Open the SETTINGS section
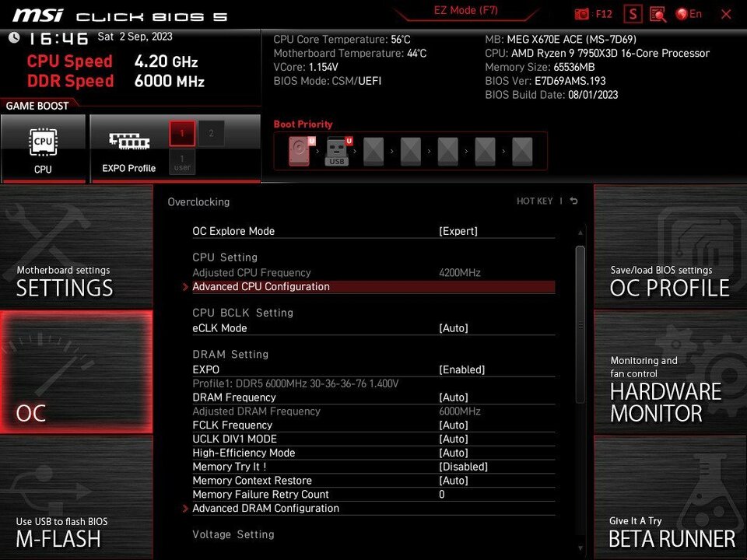 click(x=76, y=247)
